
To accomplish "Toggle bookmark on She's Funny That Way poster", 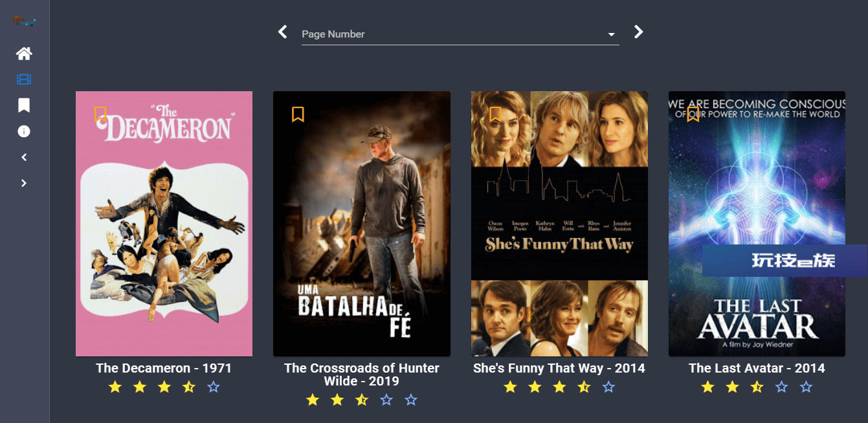I will point(495,114).
